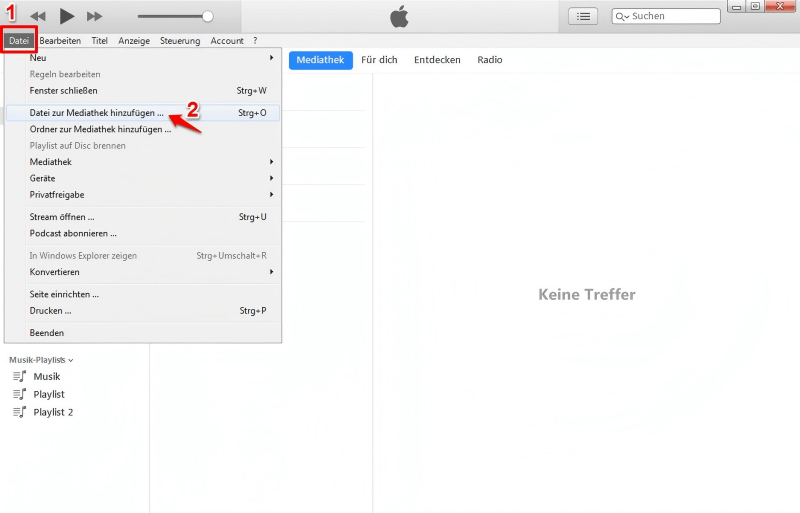Open the Musik playlist

point(47,377)
